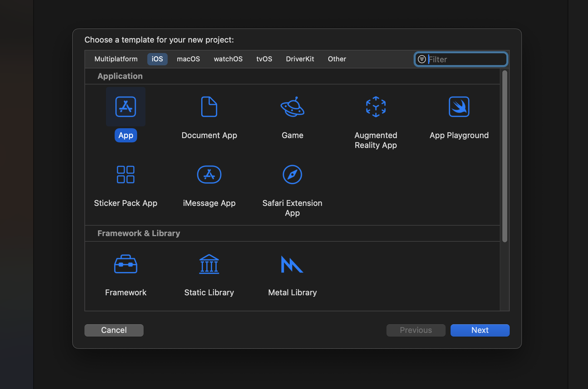
Task: Pick the Safari Extension App compass icon
Action: [x=292, y=174]
